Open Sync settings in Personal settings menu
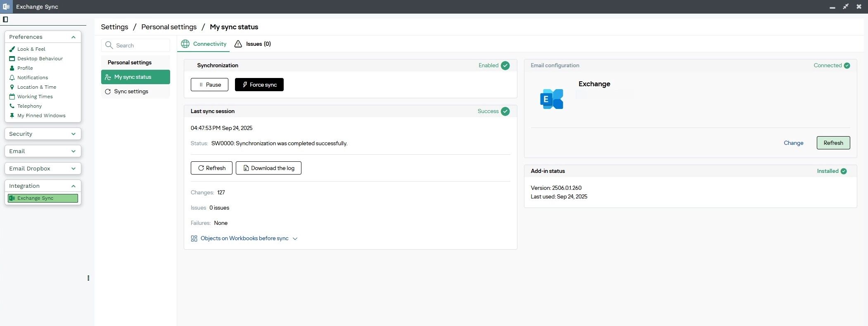The width and height of the screenshot is (868, 326). 131,92
